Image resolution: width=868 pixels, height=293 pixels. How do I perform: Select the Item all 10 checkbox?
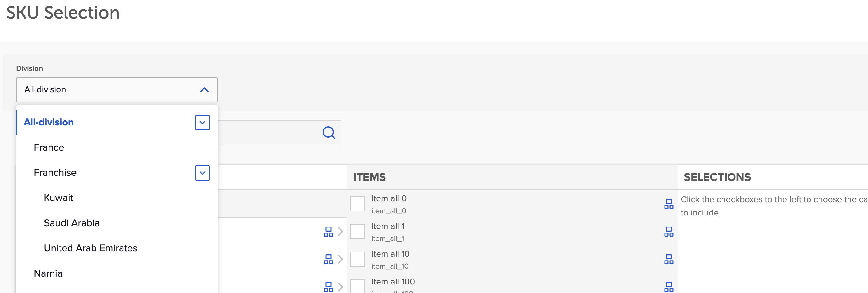click(x=357, y=259)
